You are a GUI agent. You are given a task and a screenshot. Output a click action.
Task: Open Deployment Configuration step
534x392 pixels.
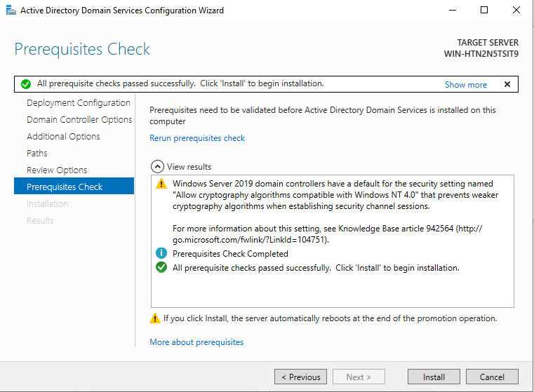pos(79,103)
